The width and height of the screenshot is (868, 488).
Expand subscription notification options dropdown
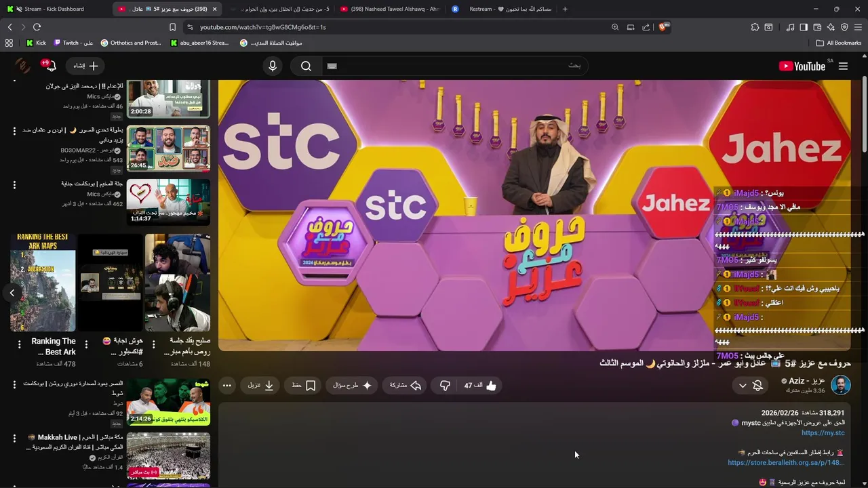click(743, 386)
